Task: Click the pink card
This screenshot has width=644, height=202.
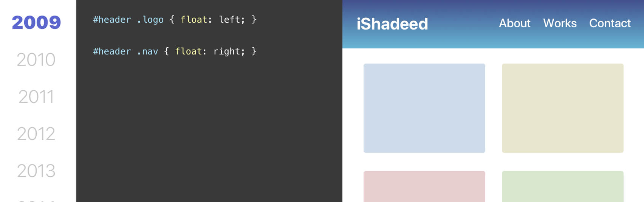Action: (424, 186)
